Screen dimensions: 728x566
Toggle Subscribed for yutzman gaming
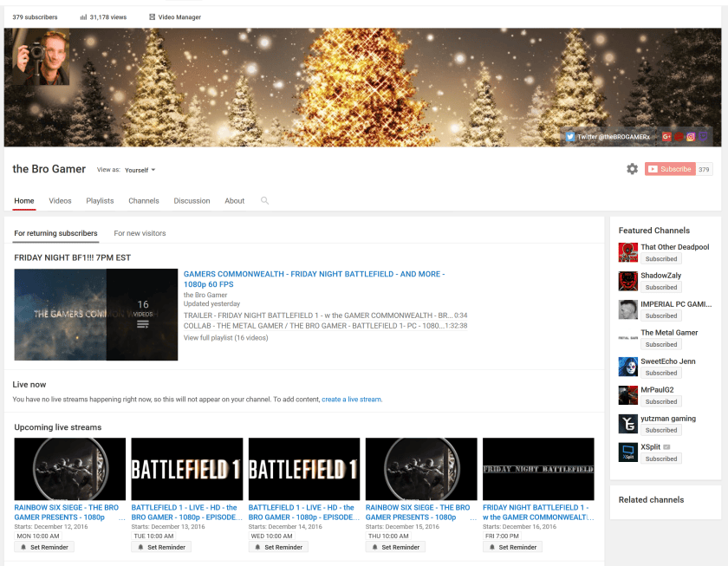[x=661, y=430]
